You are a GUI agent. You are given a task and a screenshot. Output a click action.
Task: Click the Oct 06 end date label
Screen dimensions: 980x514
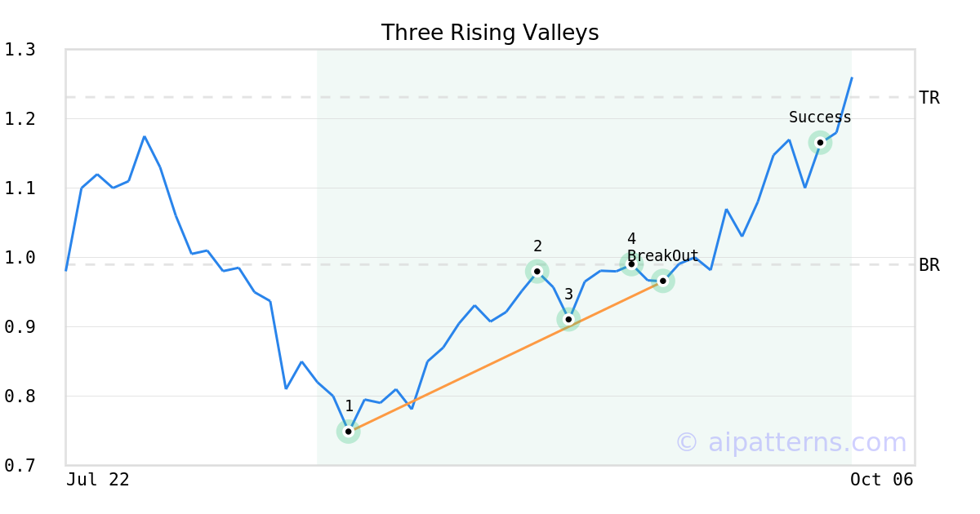[881, 480]
